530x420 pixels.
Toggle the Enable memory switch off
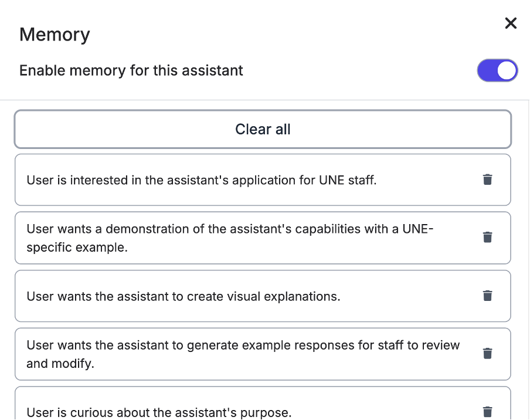click(x=497, y=70)
